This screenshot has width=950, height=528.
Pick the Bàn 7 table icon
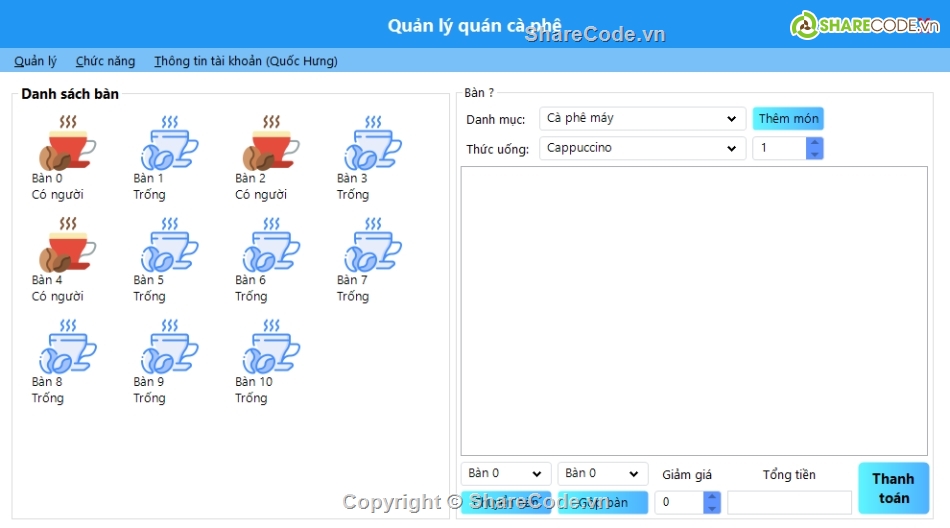pos(371,245)
